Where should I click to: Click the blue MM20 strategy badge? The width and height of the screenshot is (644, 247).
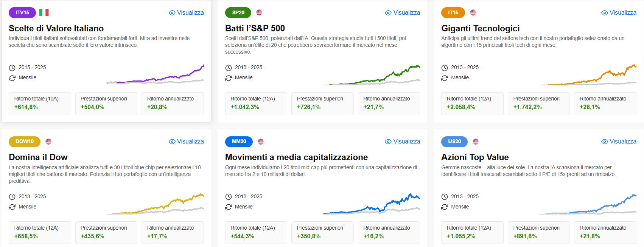pos(239,142)
